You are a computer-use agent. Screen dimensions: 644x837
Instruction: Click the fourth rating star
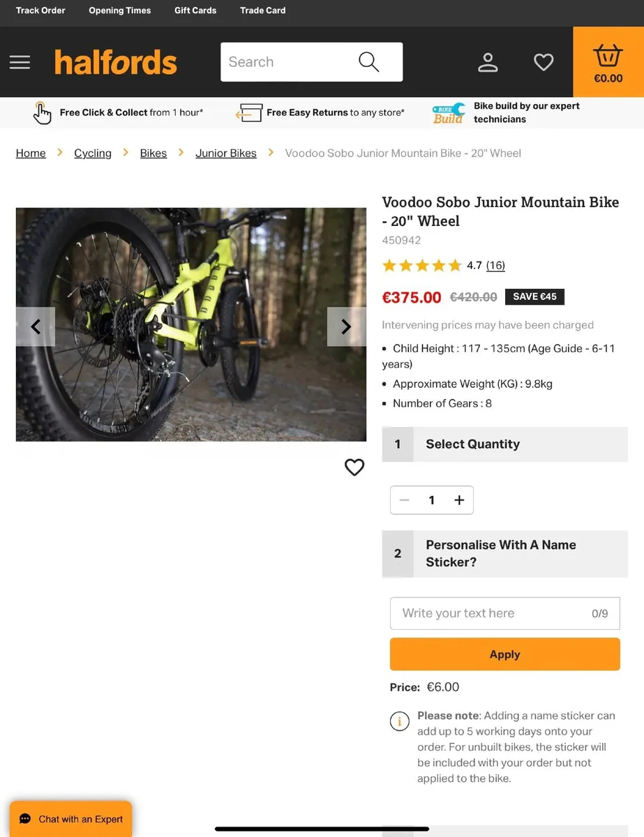tap(440, 265)
